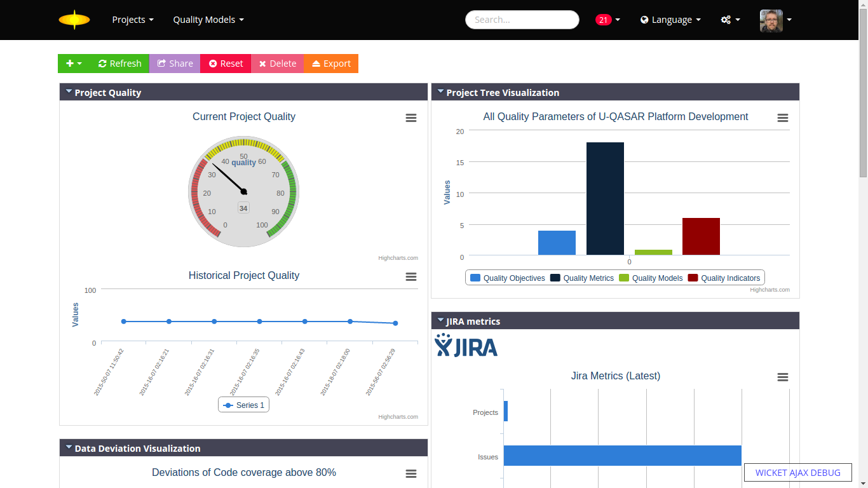Screen dimensions: 868x488
Task: Collapse the JIRA metrics panel
Action: 440,321
